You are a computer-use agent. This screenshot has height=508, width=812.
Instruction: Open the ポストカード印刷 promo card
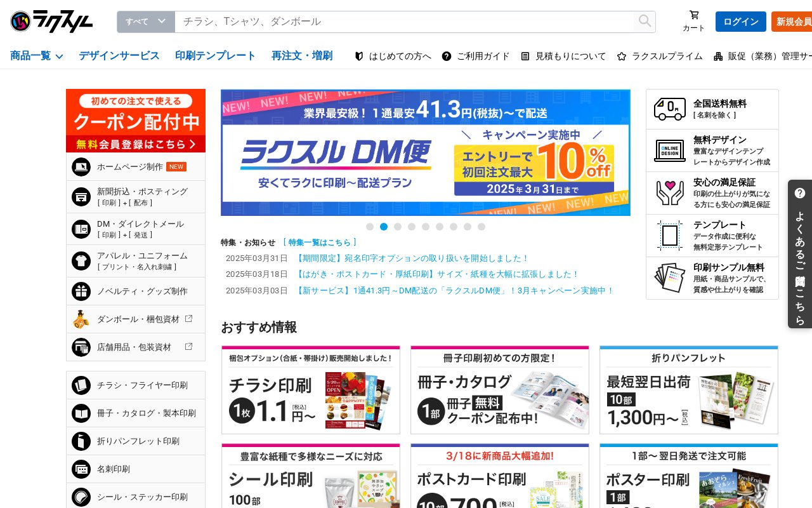(x=500, y=476)
